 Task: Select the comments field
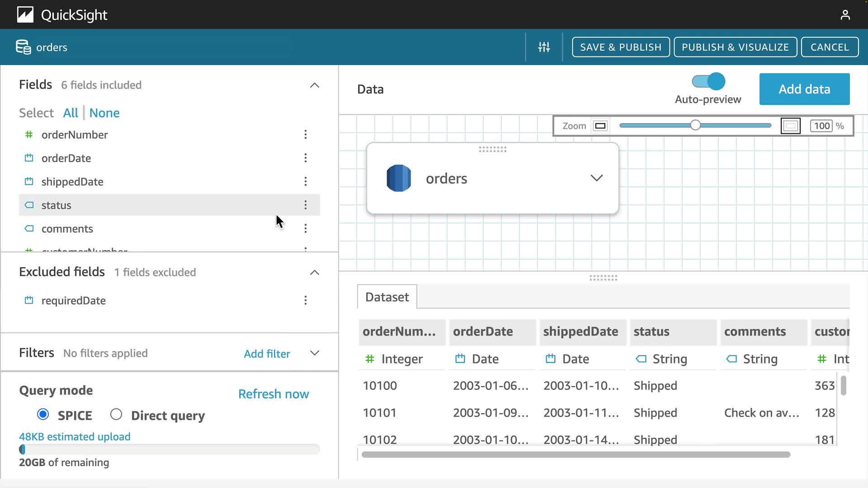click(x=67, y=229)
